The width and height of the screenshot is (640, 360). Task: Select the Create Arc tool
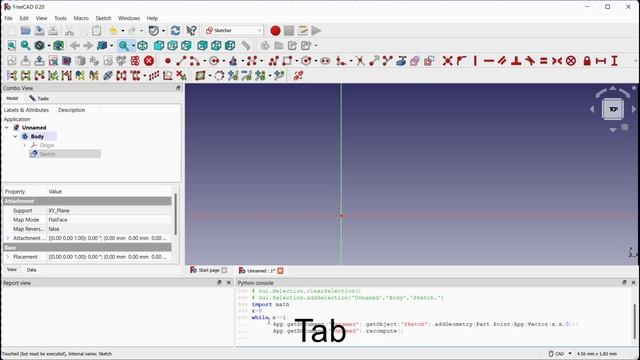[194, 61]
